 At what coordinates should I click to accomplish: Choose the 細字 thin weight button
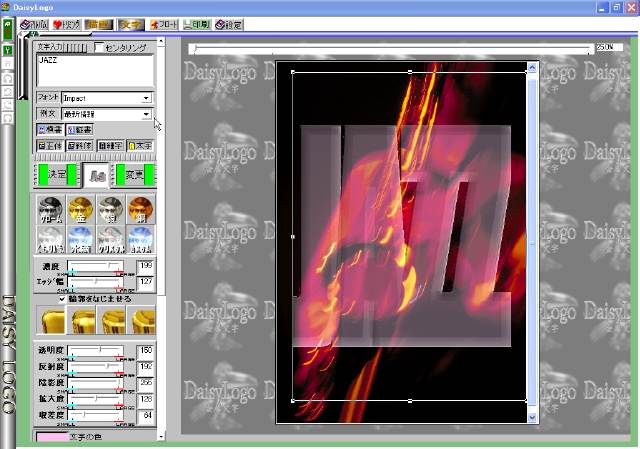110,145
